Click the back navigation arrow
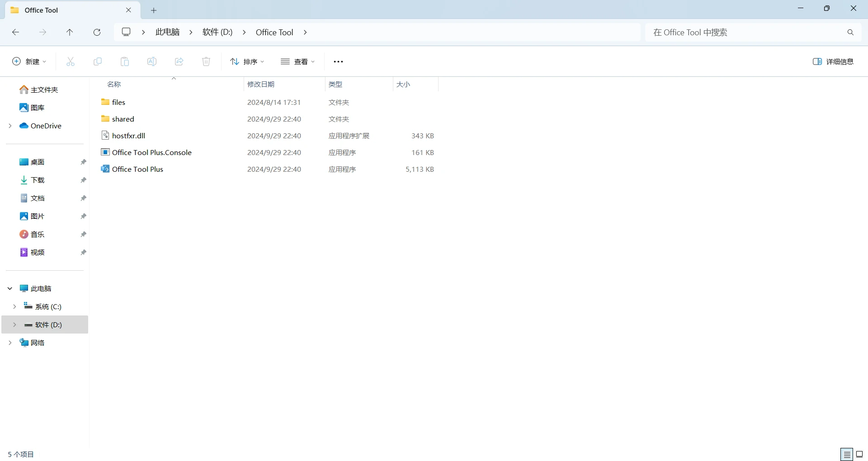868x461 pixels. [15, 32]
